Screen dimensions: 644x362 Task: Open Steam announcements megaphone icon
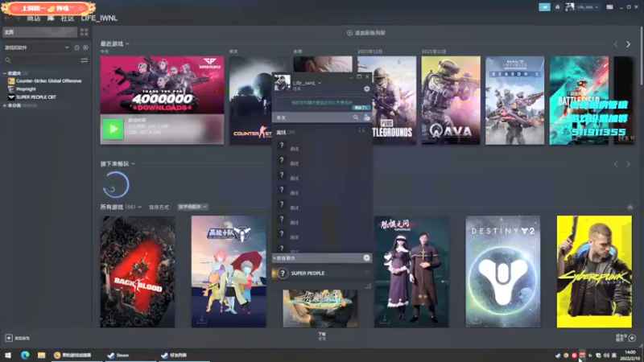click(x=544, y=7)
